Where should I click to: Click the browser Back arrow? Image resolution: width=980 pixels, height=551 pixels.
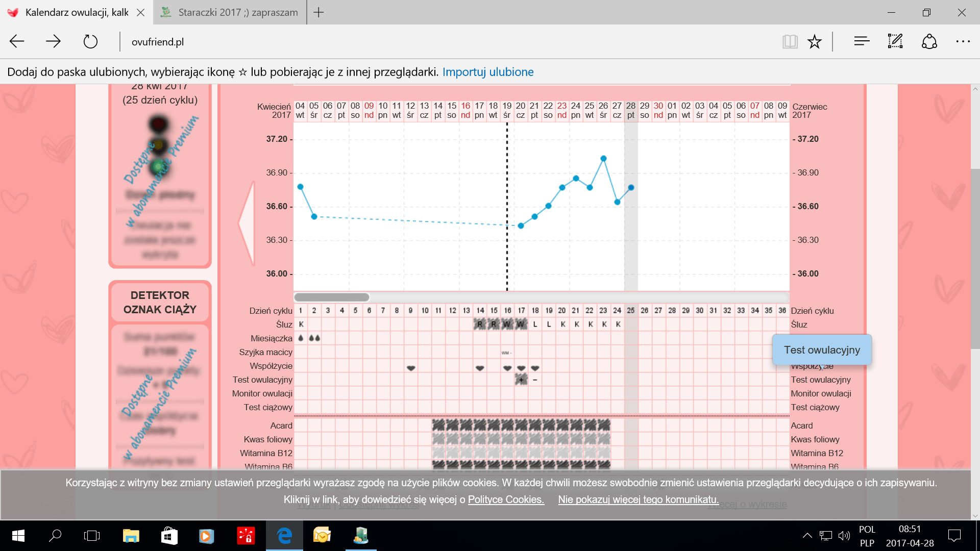[17, 41]
